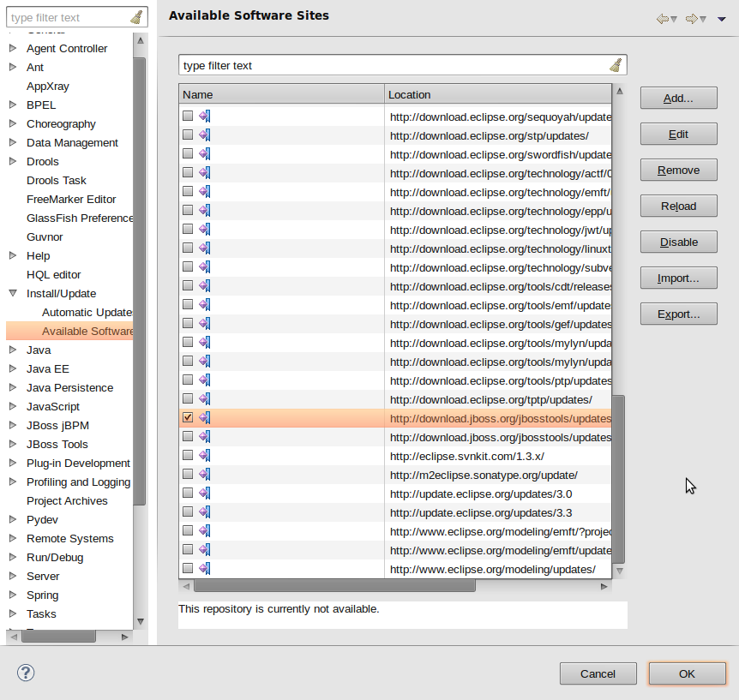Disable the selected software site

(x=679, y=242)
